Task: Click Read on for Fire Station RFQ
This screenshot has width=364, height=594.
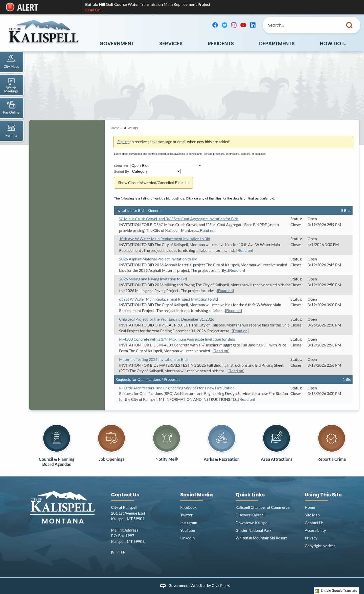Action: 247,400
